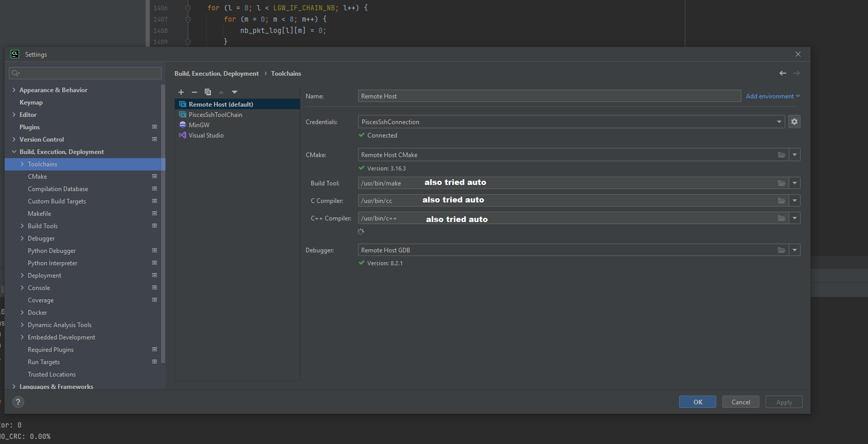Move toolchain down with arrow icon

tap(235, 92)
